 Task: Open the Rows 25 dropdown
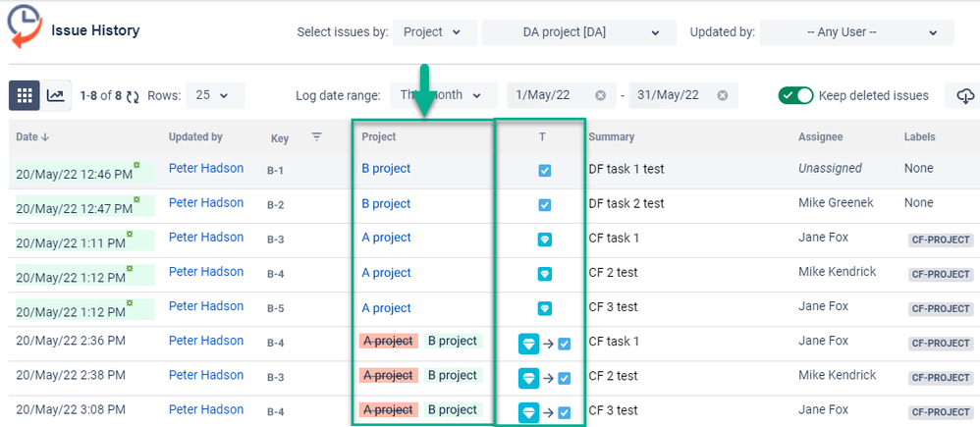pos(215,95)
